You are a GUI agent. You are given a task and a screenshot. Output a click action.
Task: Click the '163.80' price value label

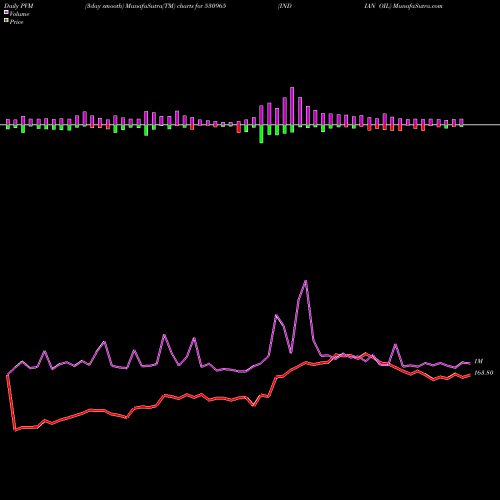[483, 373]
